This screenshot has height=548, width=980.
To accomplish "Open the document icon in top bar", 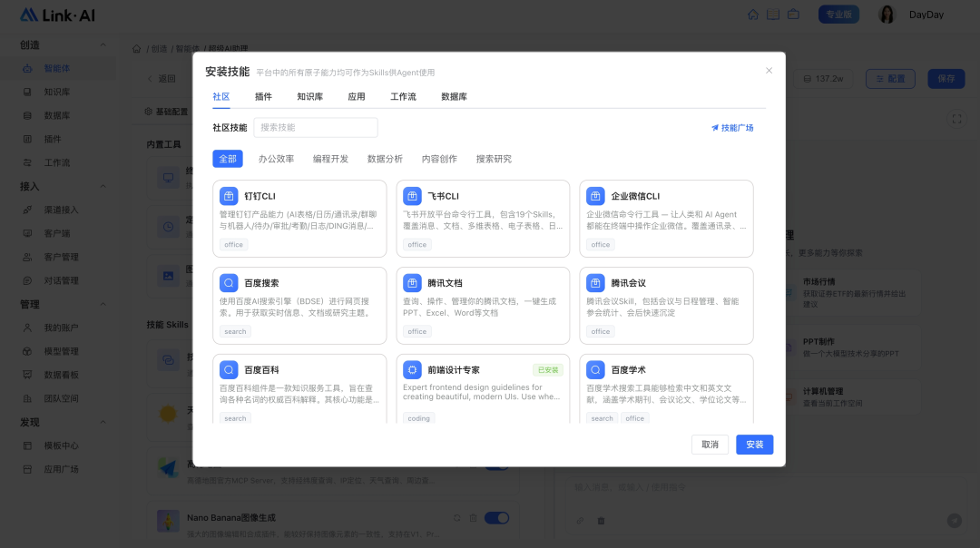I will click(773, 15).
